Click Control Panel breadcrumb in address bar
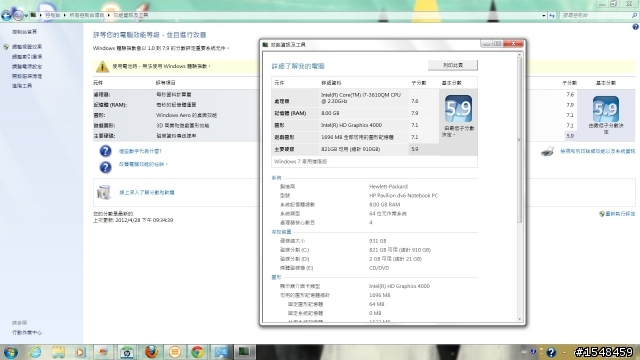 (53, 16)
